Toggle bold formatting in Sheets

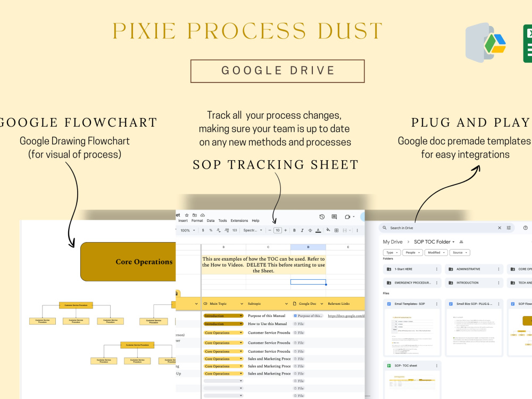[294, 230]
